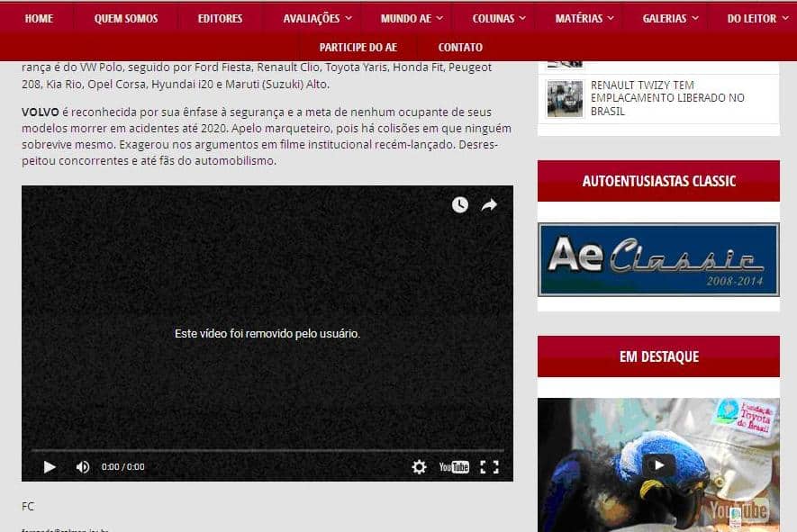The height and width of the screenshot is (532, 797).
Task: Mute the video with speaker icon
Action: point(83,467)
